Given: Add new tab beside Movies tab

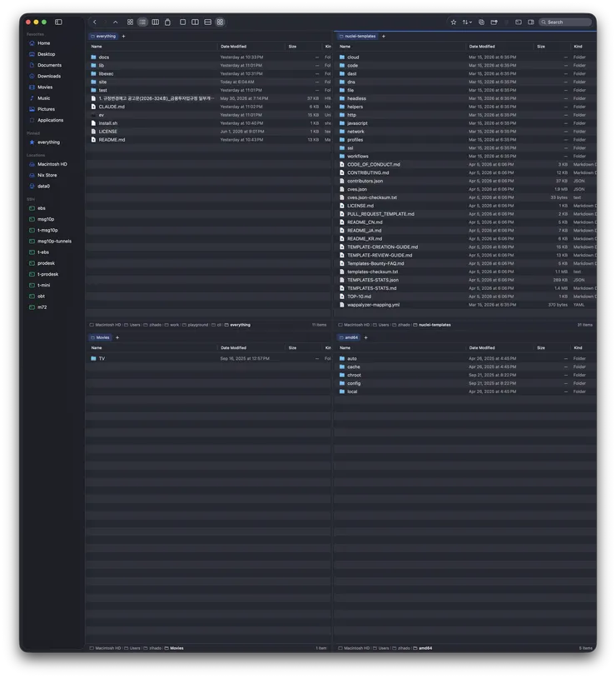Looking at the screenshot, I should click(x=117, y=337).
